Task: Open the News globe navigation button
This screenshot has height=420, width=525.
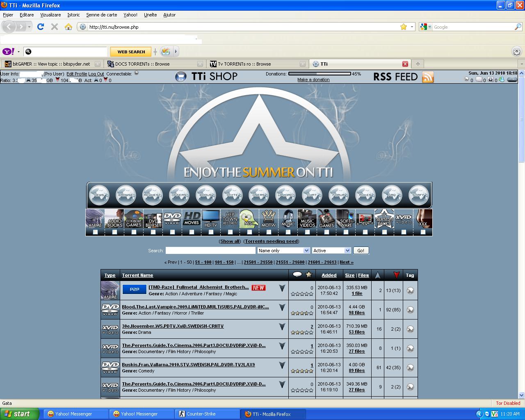Action: coord(99,195)
